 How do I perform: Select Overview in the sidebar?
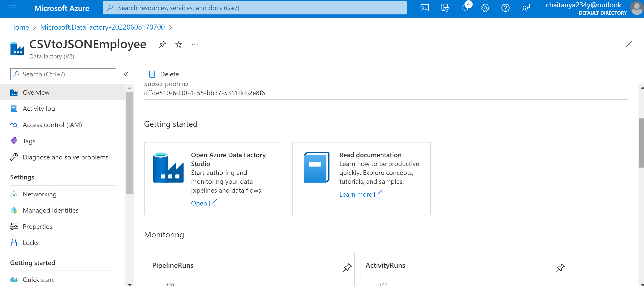[63, 92]
